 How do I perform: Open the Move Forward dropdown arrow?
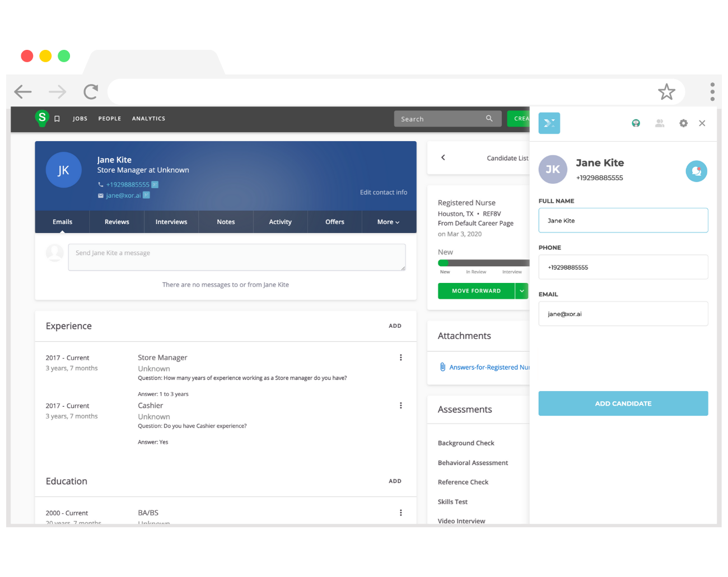tap(522, 291)
